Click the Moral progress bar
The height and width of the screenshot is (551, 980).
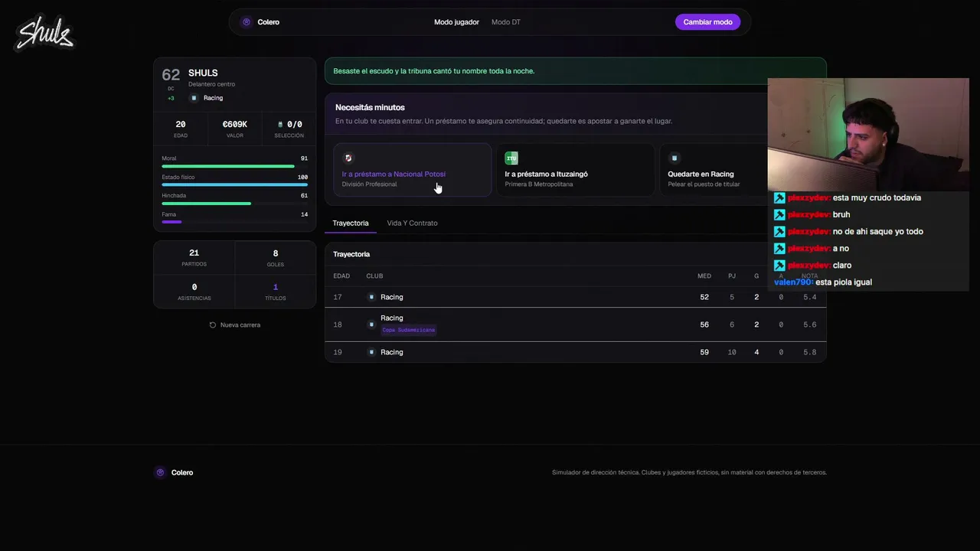(x=234, y=166)
